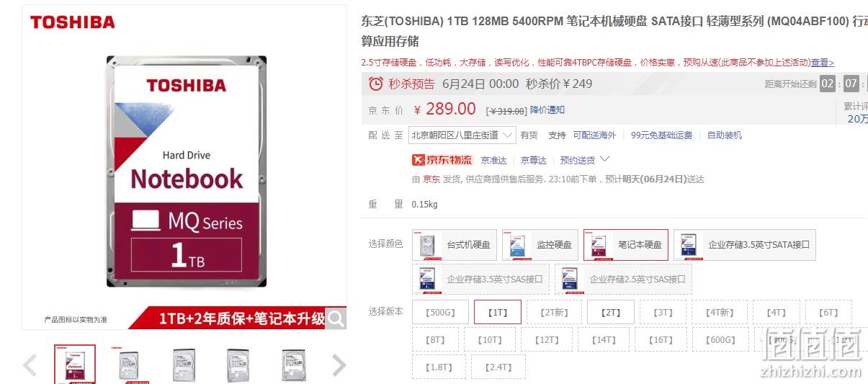The height and width of the screenshot is (384, 868).
Task: Open the 自助装机 link
Action: click(725, 135)
